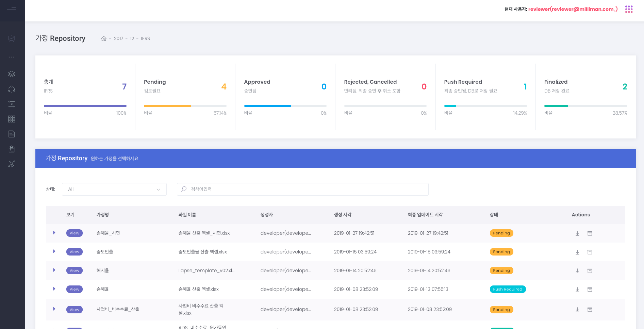Expand the 중도인출 row
644x329 pixels.
(x=54, y=251)
